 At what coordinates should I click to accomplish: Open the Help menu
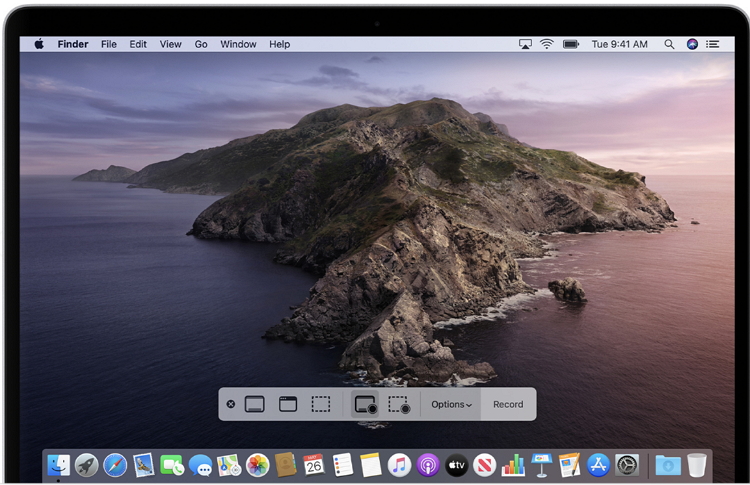(279, 44)
